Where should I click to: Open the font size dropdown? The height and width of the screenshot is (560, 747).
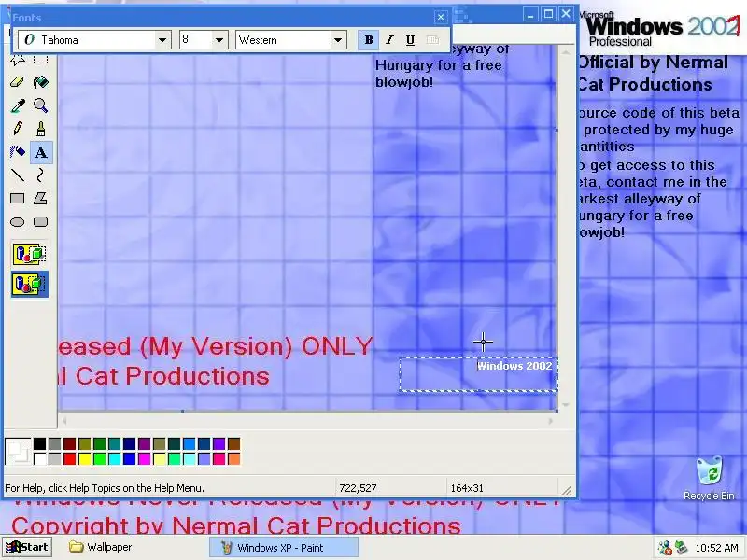[x=219, y=40]
